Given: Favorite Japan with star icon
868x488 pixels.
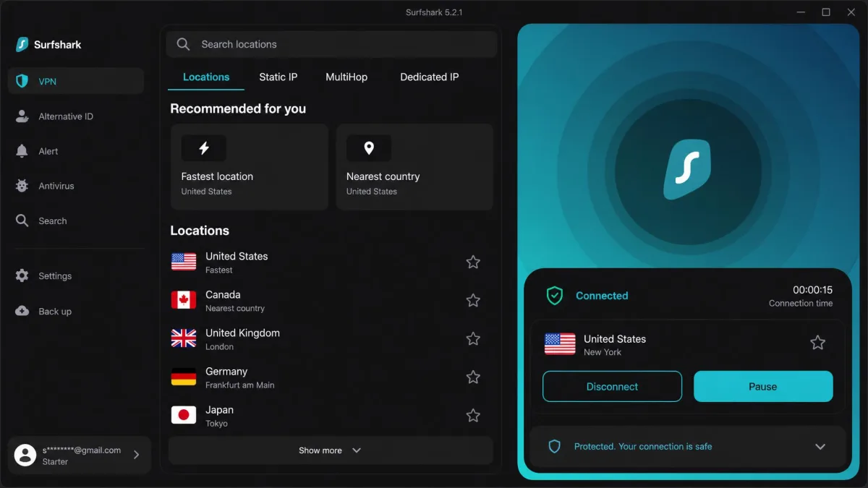Looking at the screenshot, I should (x=473, y=415).
